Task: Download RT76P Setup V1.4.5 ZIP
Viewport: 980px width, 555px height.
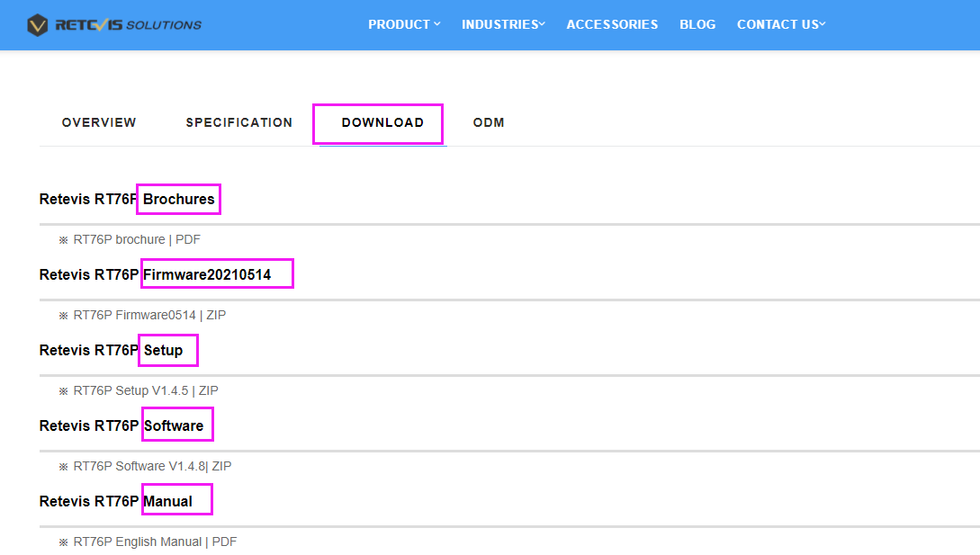Action: [x=145, y=390]
